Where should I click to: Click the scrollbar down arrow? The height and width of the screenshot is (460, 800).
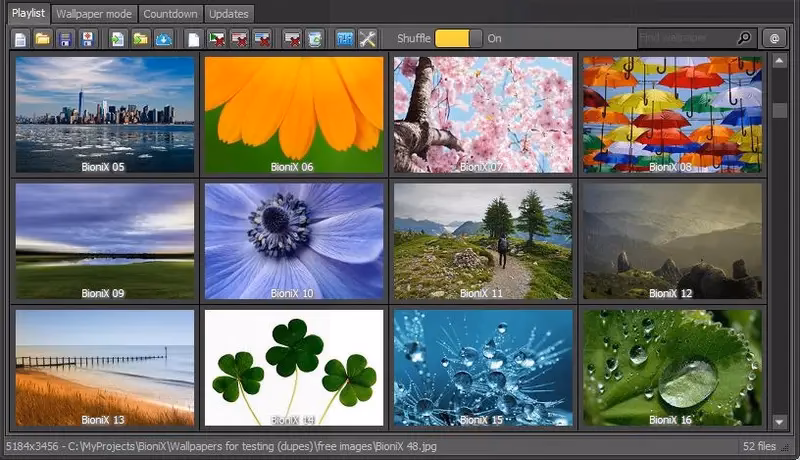click(779, 422)
